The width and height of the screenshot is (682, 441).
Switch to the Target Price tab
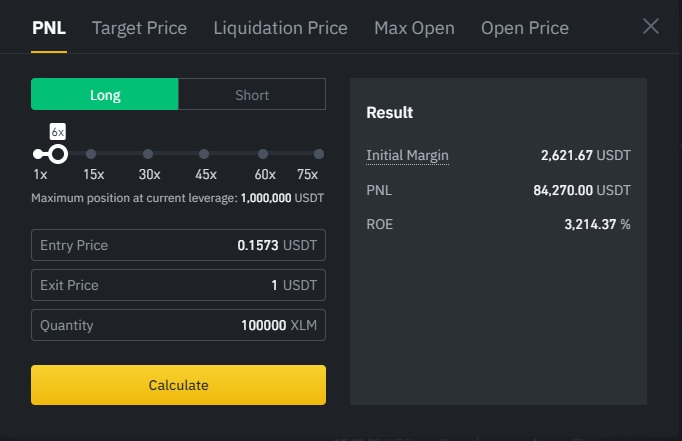pos(139,28)
